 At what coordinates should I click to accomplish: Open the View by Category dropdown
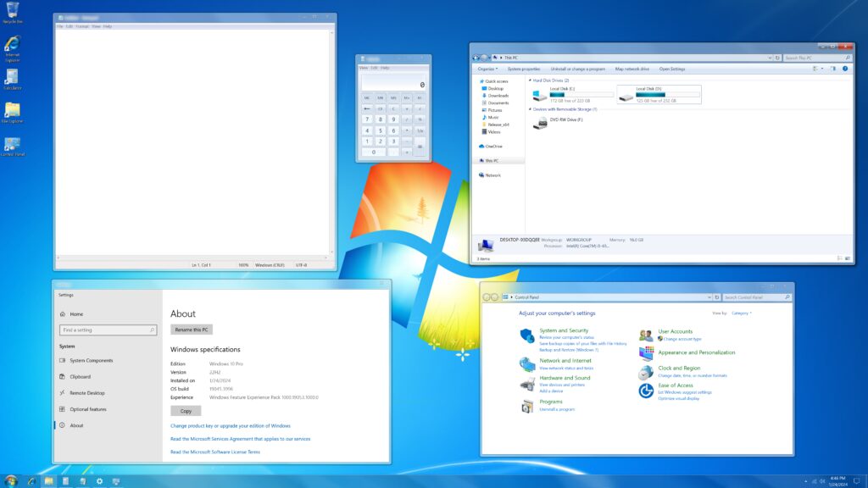click(x=741, y=313)
